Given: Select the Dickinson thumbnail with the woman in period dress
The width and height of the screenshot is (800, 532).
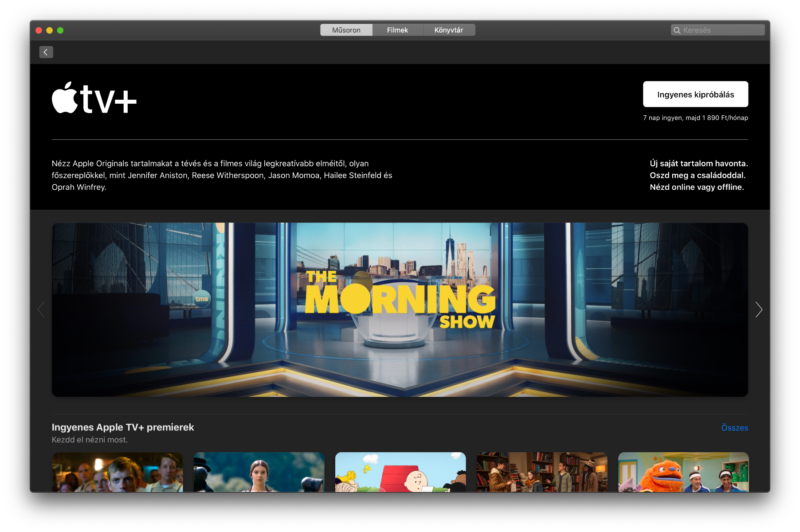Looking at the screenshot, I should click(x=259, y=472).
